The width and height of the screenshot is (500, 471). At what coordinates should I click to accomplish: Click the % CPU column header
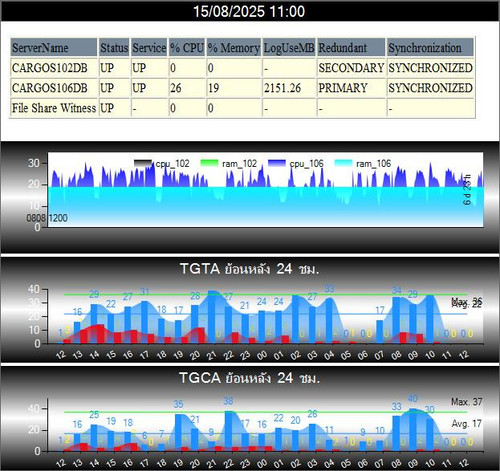tap(187, 48)
